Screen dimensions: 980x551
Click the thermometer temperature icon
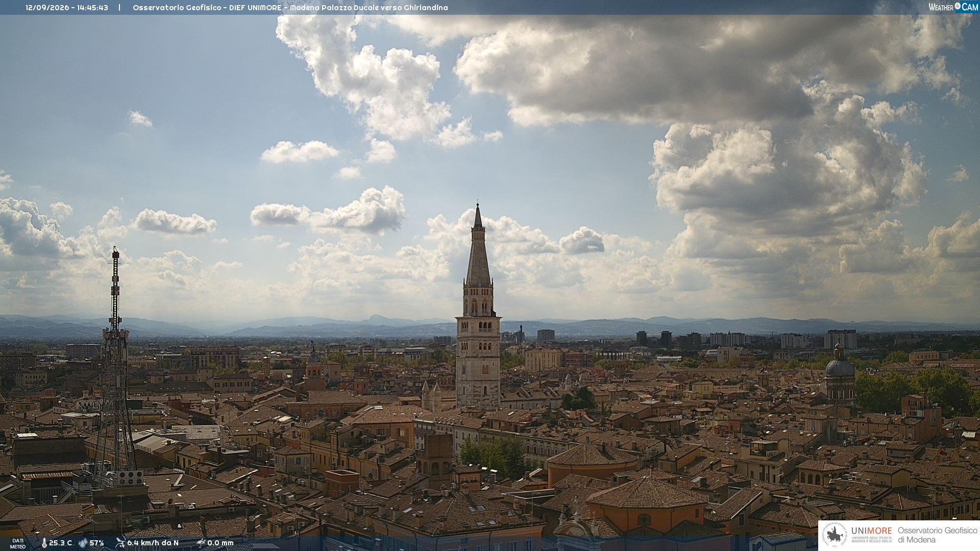tap(44, 543)
